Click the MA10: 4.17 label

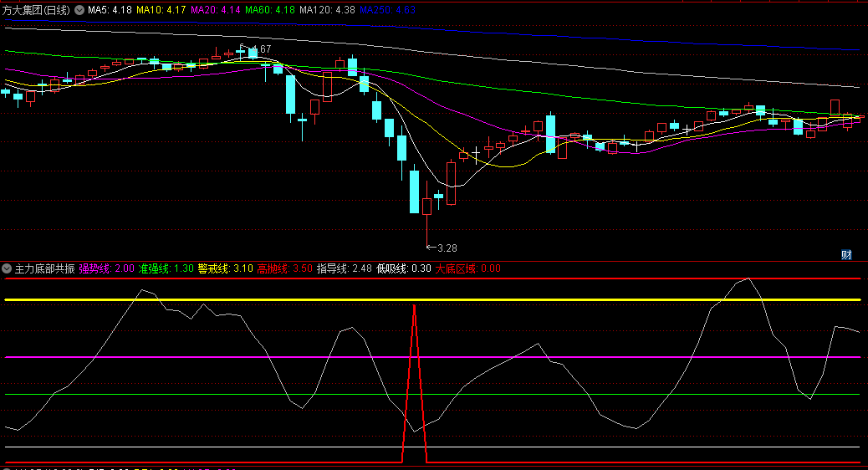coord(161,10)
